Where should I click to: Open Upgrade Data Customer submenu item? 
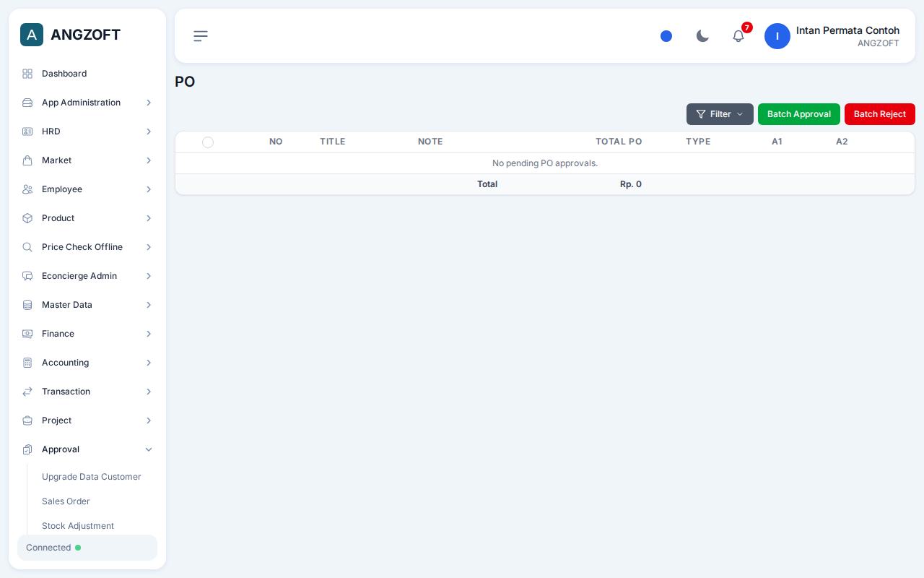pyautogui.click(x=92, y=477)
